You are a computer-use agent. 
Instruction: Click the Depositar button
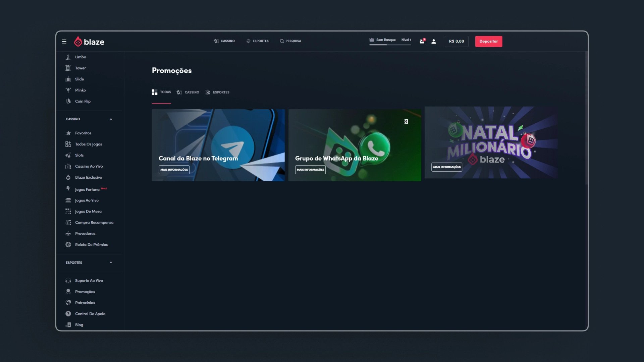488,41
